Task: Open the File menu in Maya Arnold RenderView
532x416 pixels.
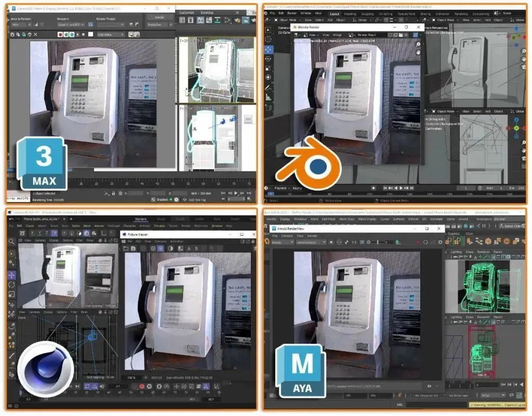Action: [275, 236]
